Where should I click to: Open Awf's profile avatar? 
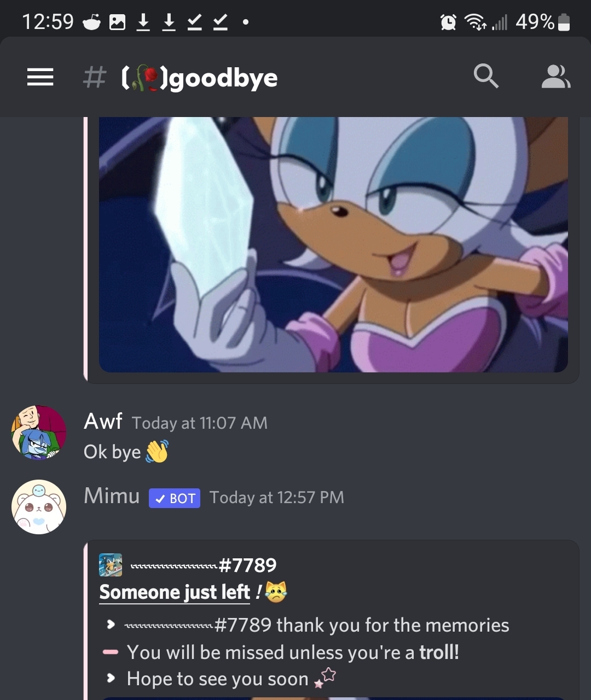pyautogui.click(x=39, y=433)
